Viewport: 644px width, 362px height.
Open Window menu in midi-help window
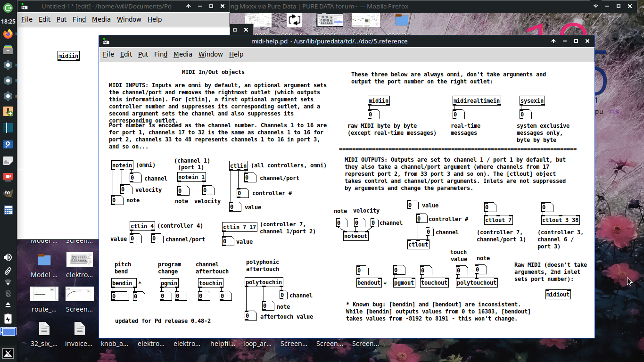click(x=210, y=54)
